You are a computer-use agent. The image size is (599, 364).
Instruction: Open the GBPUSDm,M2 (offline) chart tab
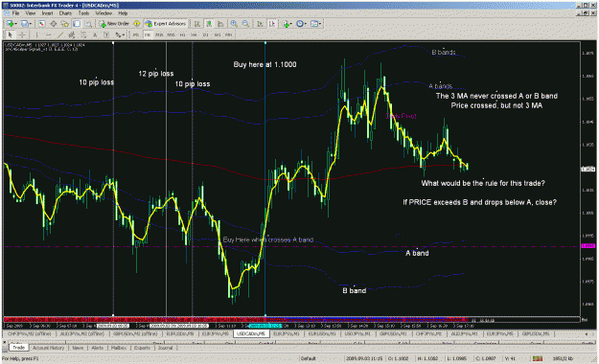point(135,333)
